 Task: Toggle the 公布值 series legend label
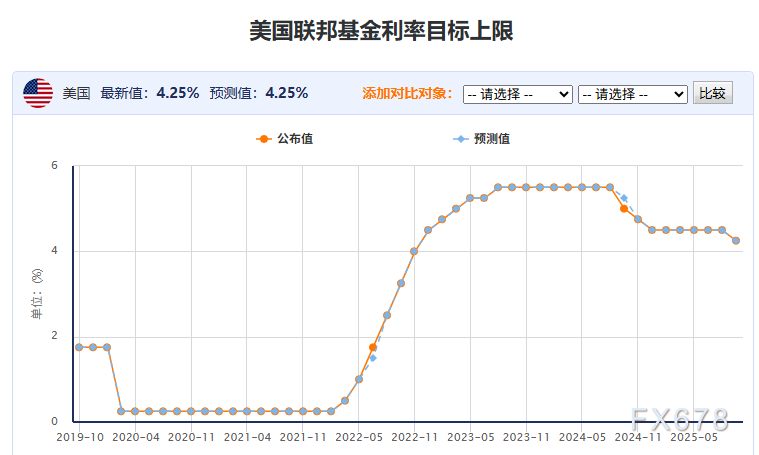coord(295,139)
